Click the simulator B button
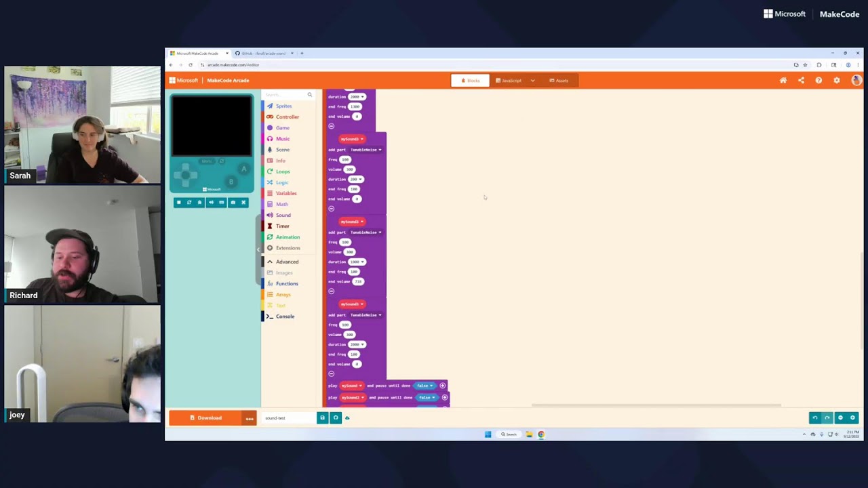 [231, 182]
